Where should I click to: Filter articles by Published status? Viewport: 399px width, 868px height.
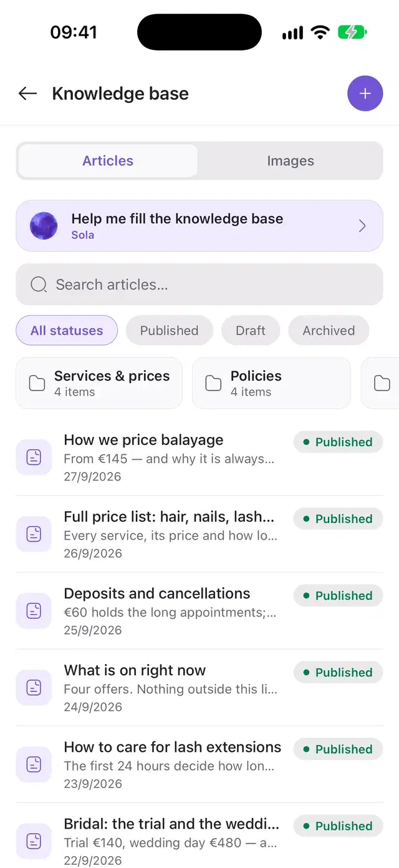[170, 331]
